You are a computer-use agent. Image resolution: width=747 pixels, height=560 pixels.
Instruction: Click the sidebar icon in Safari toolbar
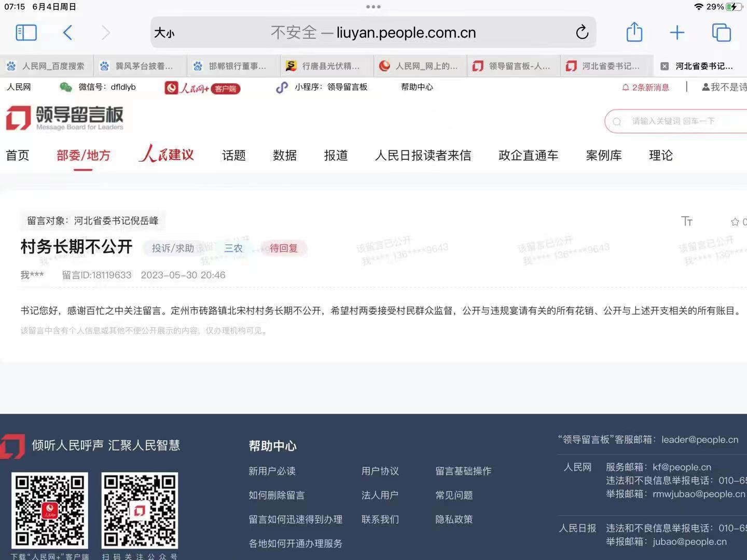(x=26, y=32)
